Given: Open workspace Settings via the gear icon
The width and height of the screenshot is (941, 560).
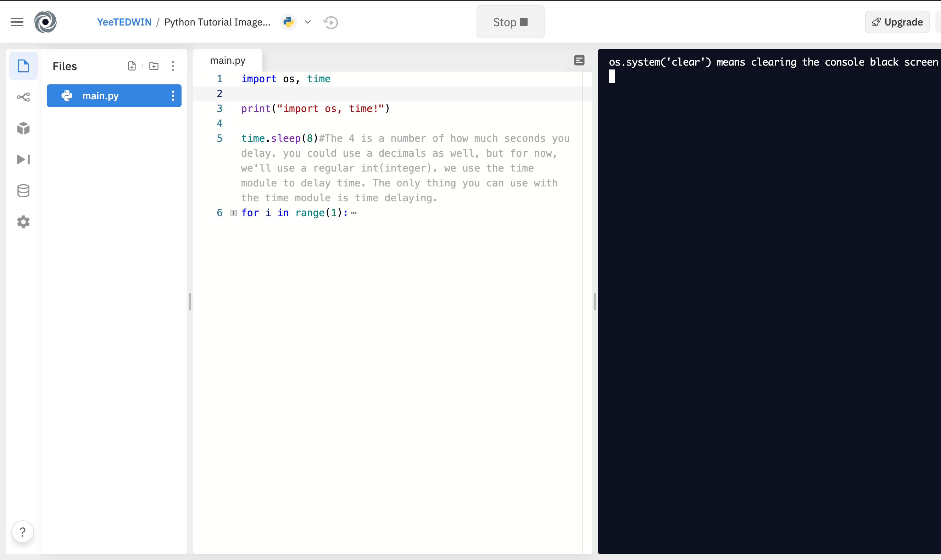Looking at the screenshot, I should pyautogui.click(x=23, y=222).
